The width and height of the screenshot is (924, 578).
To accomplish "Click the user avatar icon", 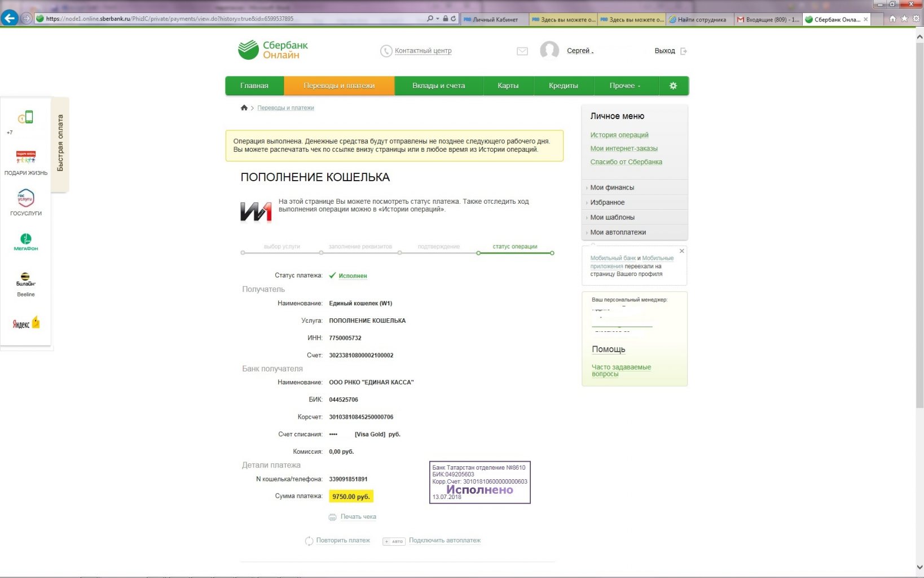I will (x=549, y=51).
